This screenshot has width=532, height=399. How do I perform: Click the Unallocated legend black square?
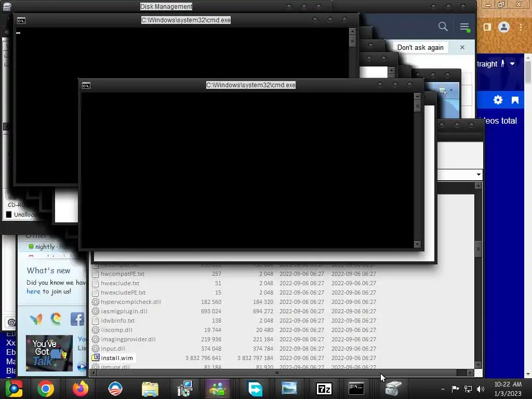[9, 215]
